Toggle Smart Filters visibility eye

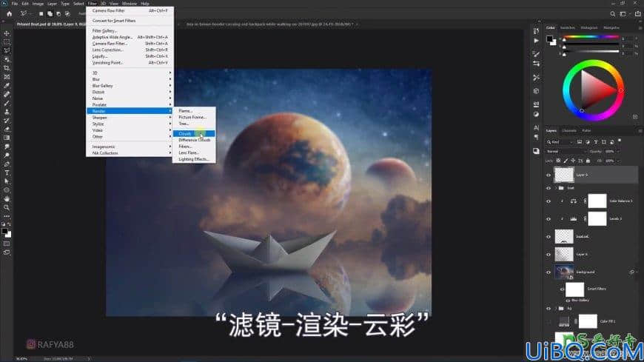coord(561,289)
